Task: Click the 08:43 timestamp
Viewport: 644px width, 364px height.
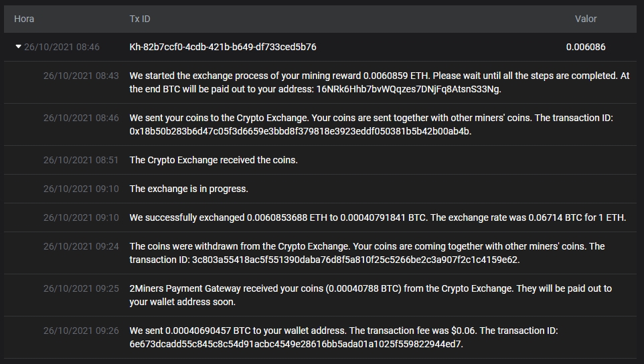Action: click(x=81, y=76)
